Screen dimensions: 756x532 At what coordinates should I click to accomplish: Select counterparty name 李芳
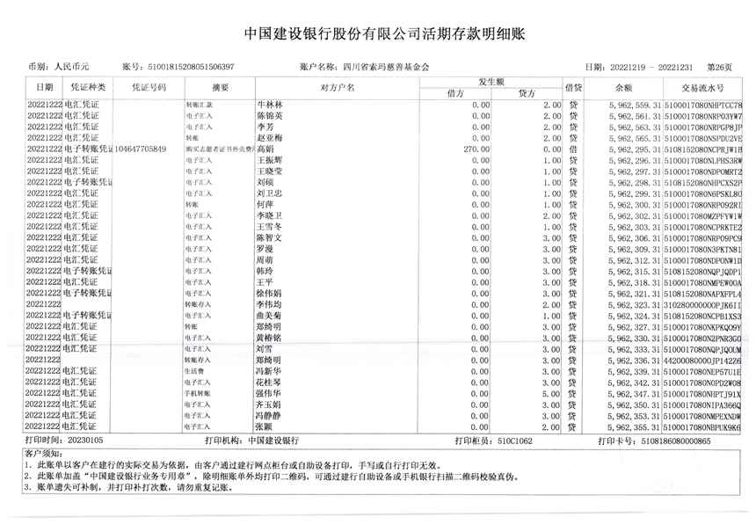(265, 127)
